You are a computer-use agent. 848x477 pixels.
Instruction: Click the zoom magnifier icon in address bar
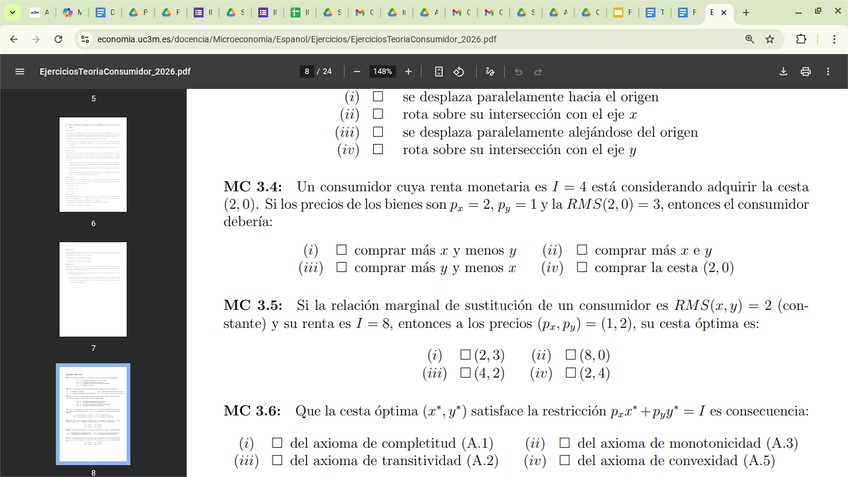coord(750,39)
